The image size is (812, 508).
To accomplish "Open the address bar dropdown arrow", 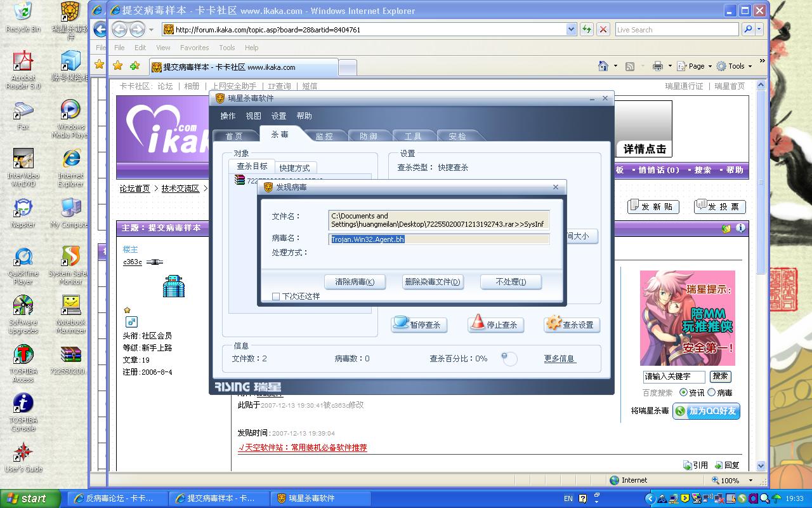I will (x=571, y=29).
